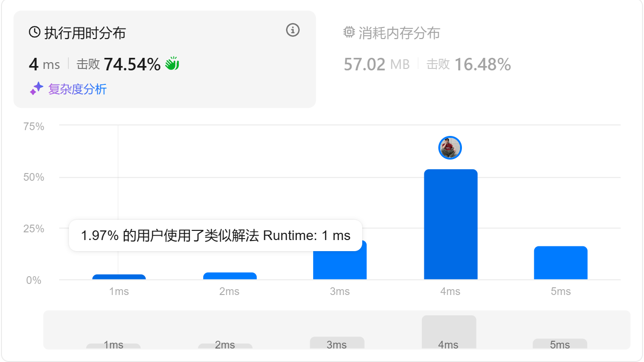Click the 75% y-axis label
This screenshot has height=362, width=644.
(x=34, y=127)
